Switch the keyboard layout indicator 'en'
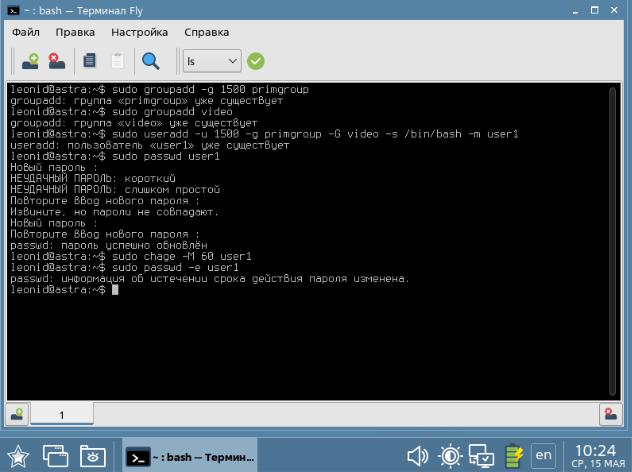Viewport: 632px width, 472px height. (x=543, y=455)
